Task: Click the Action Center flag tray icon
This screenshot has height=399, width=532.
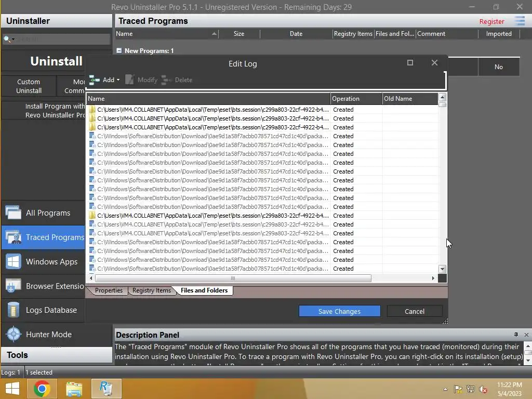Action: click(x=458, y=389)
